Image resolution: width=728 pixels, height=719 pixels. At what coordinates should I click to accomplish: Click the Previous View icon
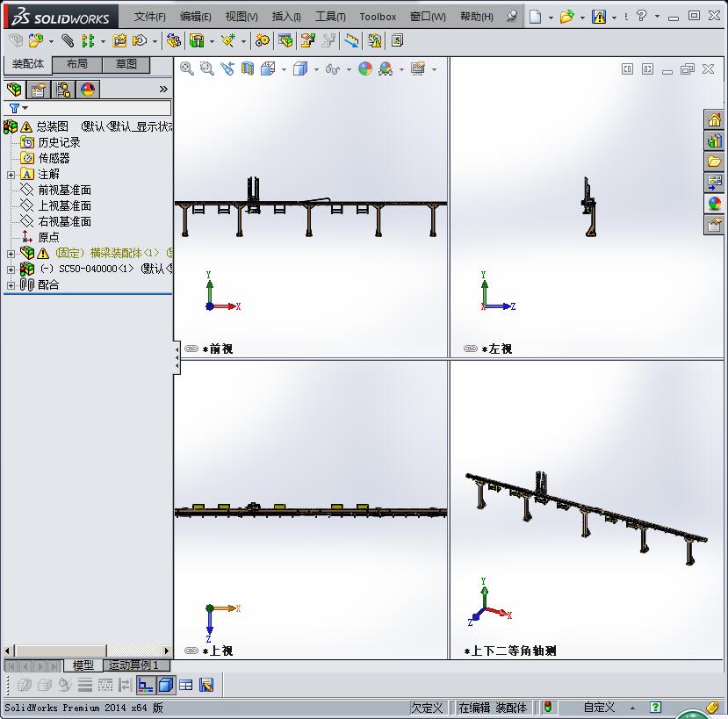point(227,68)
